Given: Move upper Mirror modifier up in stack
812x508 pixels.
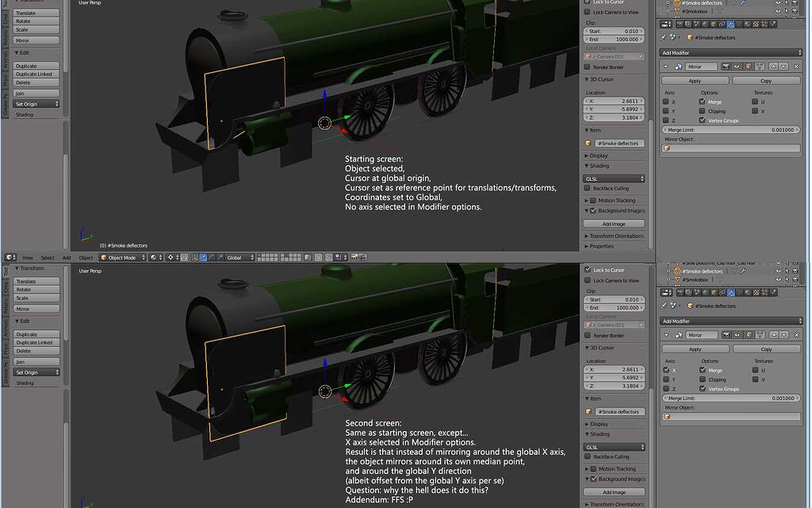Looking at the screenshot, I should (x=774, y=67).
